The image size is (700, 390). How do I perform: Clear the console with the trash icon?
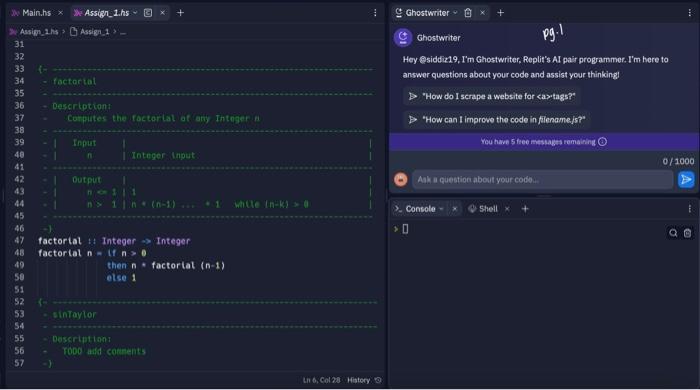(x=688, y=233)
